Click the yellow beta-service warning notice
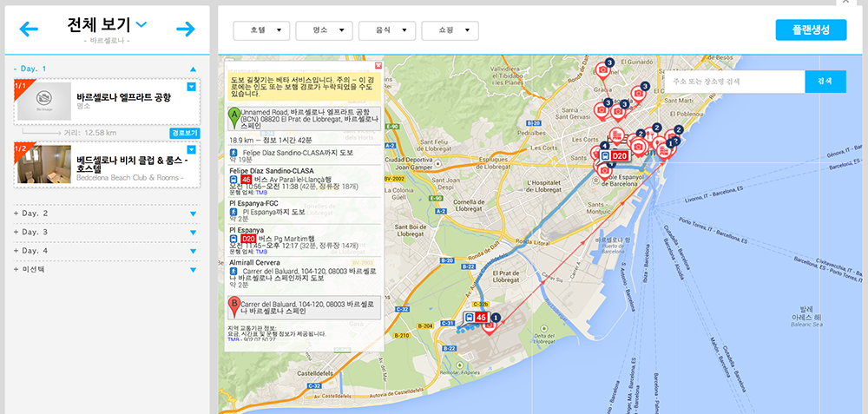This screenshot has height=414, width=868. tap(305, 87)
